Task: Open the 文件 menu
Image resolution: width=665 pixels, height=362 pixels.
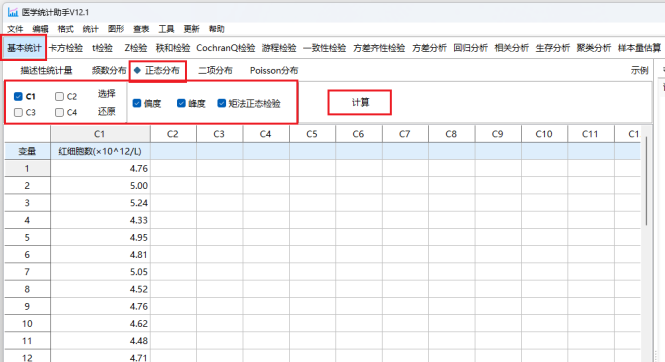Action: [x=15, y=29]
